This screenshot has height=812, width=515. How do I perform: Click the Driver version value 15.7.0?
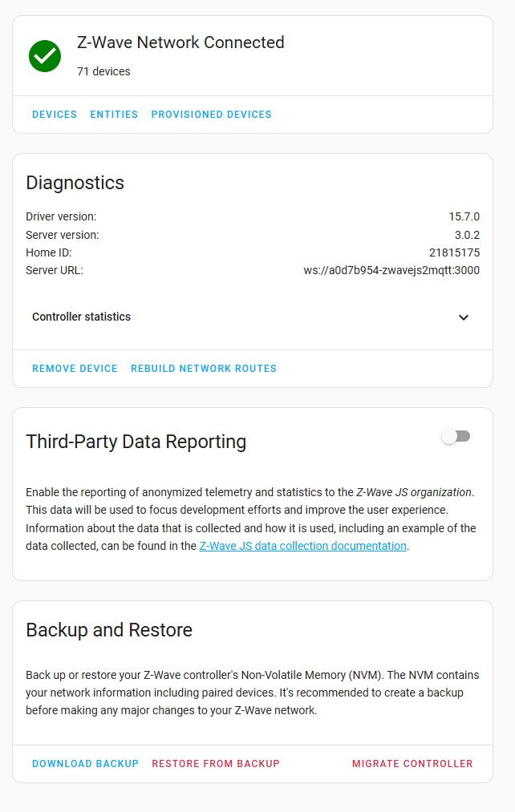[x=464, y=216]
